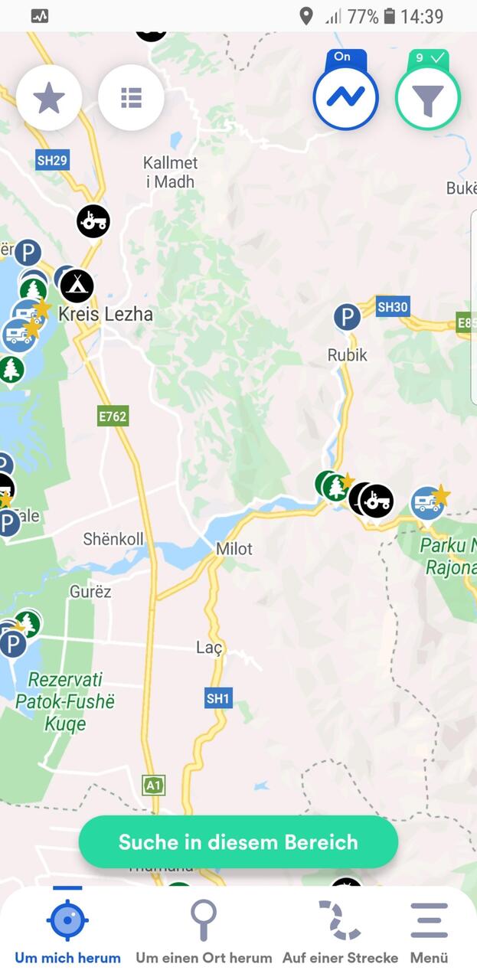Toggle the route tracking On button

pyautogui.click(x=345, y=96)
